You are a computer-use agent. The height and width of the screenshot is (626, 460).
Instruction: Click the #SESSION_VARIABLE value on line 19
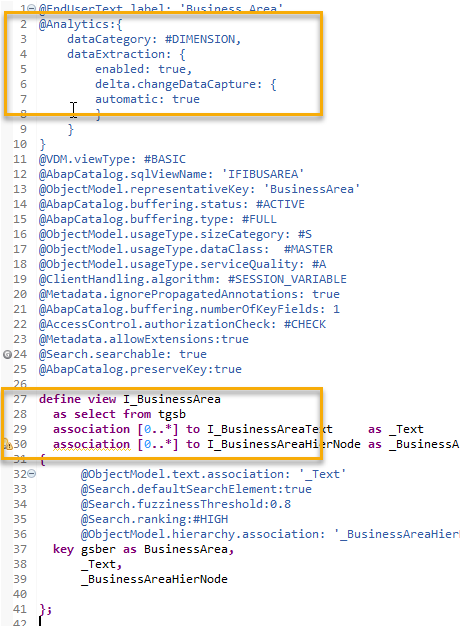click(287, 279)
